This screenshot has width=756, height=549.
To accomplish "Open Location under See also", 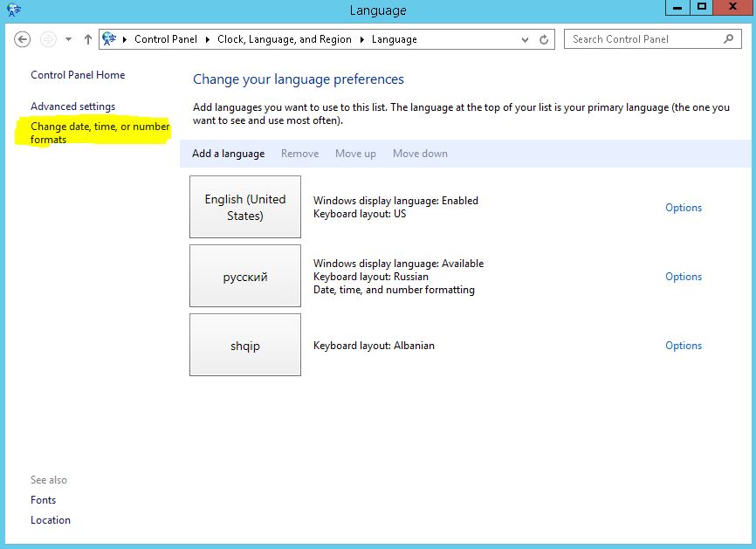I will pos(50,520).
